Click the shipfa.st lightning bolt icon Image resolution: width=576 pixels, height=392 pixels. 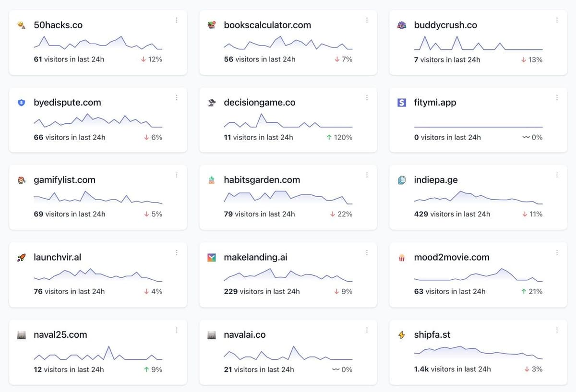pyautogui.click(x=402, y=335)
